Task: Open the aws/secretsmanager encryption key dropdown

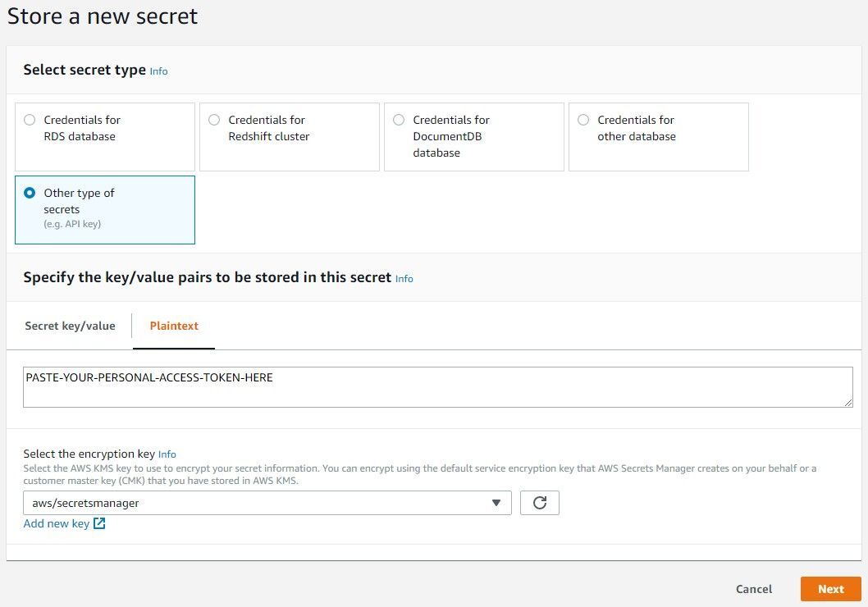Action: [267, 503]
